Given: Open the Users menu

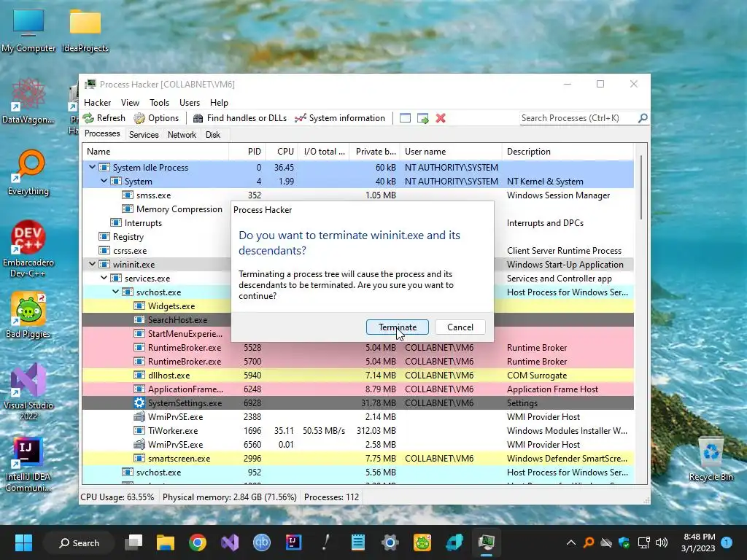Looking at the screenshot, I should coord(190,102).
